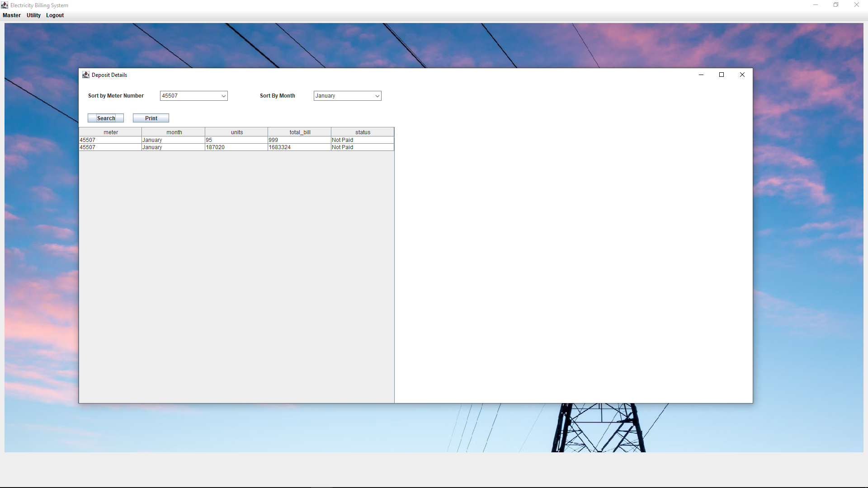Screen dimensions: 868x488
Task: Restore down the Electricity Billing System window
Action: [x=836, y=5]
